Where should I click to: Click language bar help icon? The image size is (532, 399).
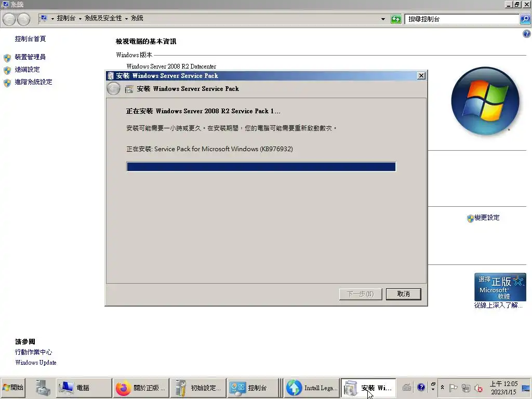pyautogui.click(x=421, y=387)
